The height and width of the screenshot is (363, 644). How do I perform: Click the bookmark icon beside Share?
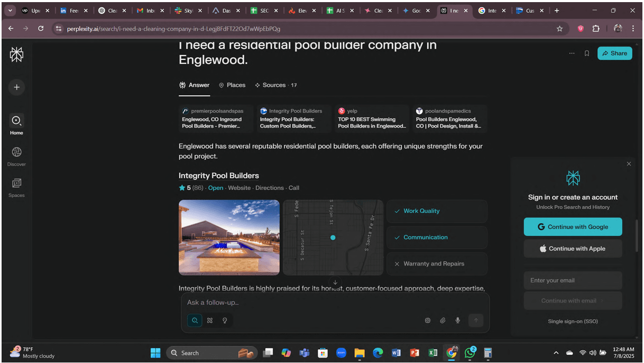coord(586,53)
